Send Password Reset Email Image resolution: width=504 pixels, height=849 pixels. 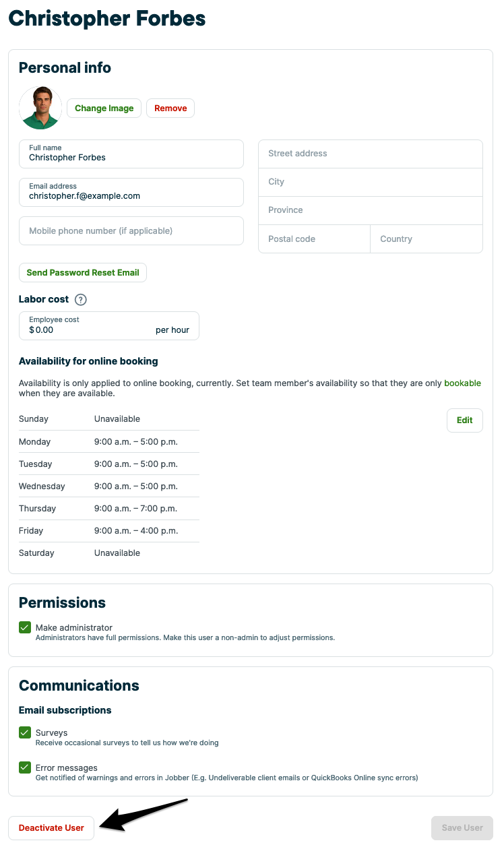click(x=83, y=273)
